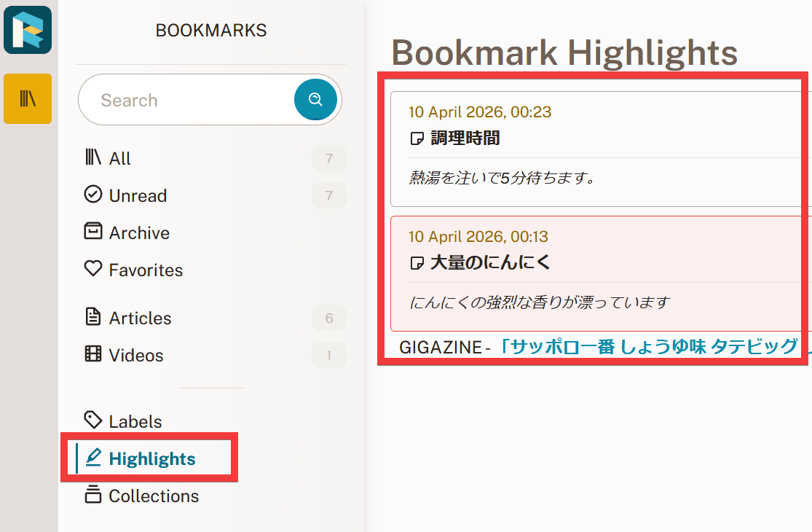Open the Readeck logo home icon

pos(28,30)
